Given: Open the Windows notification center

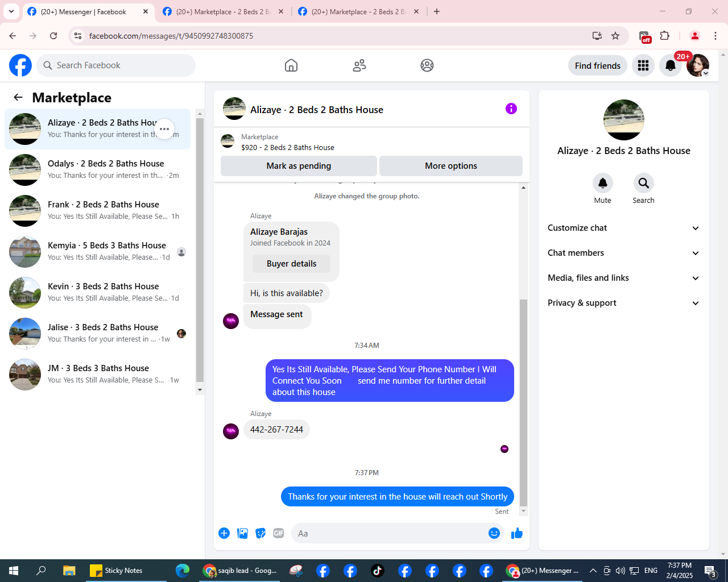Looking at the screenshot, I should (x=710, y=571).
